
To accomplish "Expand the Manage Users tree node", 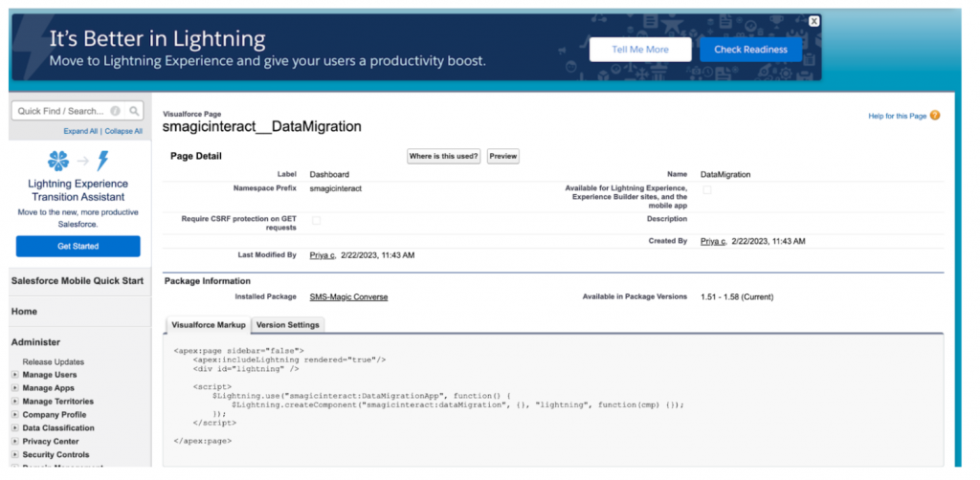I will (14, 375).
